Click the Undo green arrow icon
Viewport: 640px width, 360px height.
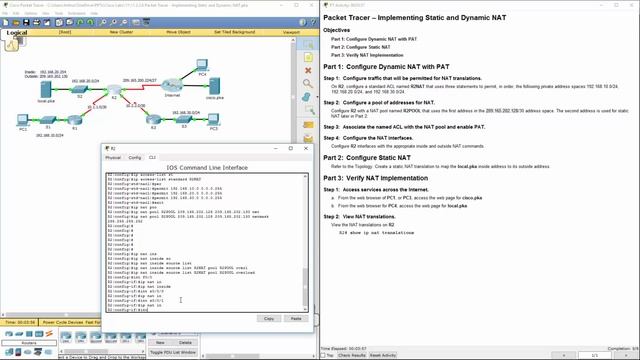tap(80, 22)
